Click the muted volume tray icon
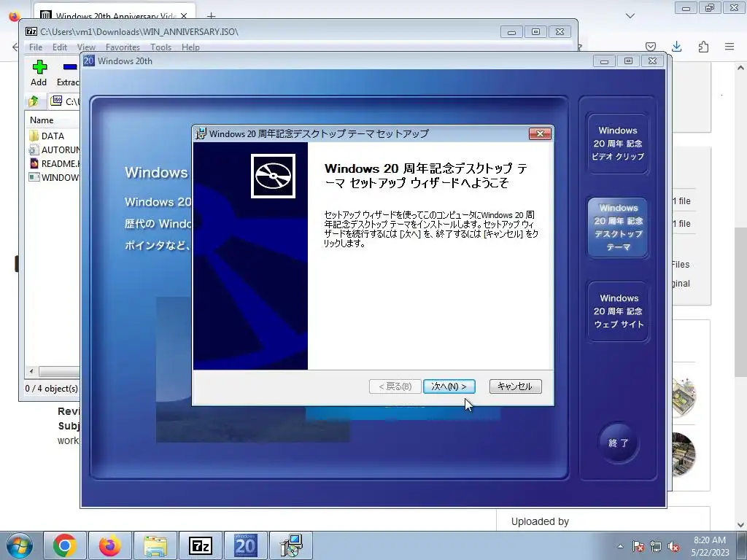This screenshot has width=747, height=560. 673,546
